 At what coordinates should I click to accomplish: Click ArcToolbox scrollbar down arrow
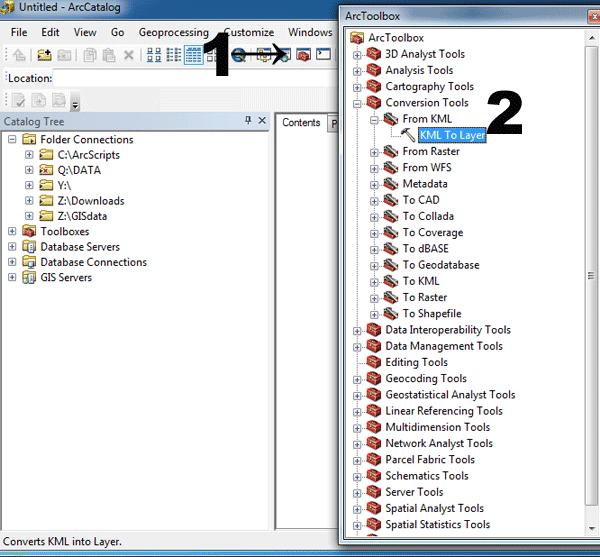592,528
